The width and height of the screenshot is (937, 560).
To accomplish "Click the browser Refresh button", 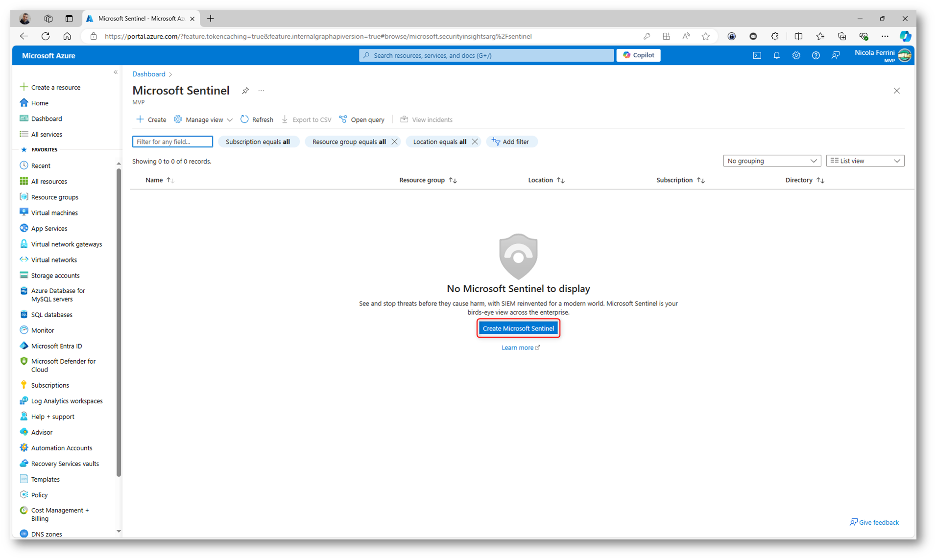I will click(46, 36).
